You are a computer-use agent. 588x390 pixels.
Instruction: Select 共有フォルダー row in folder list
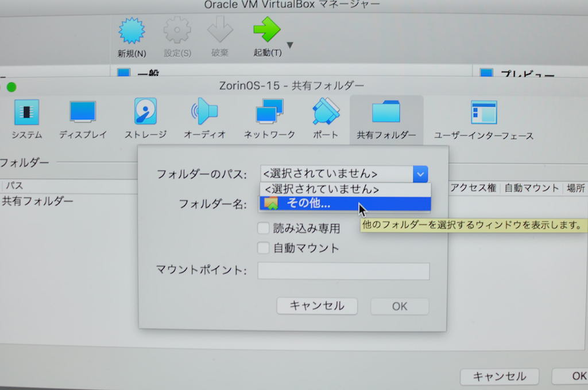(38, 201)
